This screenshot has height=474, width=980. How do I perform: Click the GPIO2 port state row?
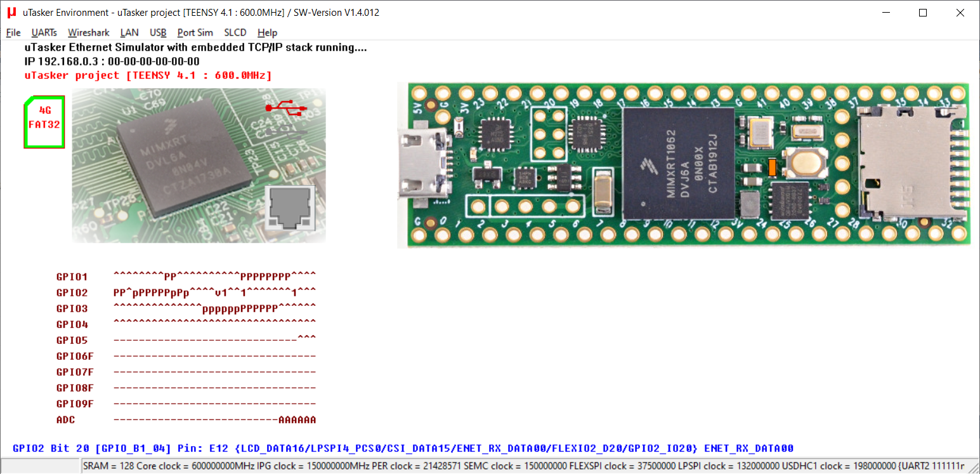point(214,293)
